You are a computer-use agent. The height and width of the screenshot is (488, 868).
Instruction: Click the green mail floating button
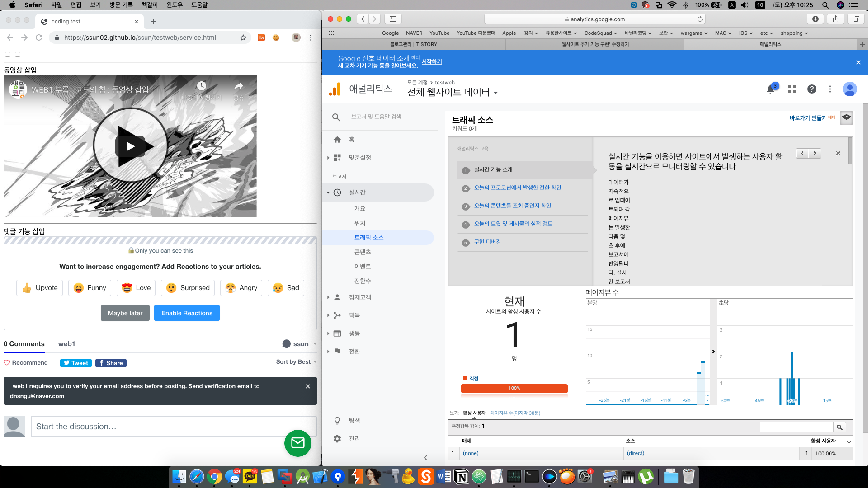tap(298, 443)
